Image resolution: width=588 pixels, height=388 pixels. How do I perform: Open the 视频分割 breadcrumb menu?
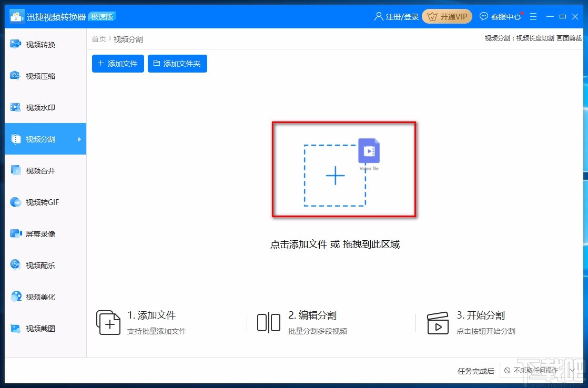click(128, 38)
